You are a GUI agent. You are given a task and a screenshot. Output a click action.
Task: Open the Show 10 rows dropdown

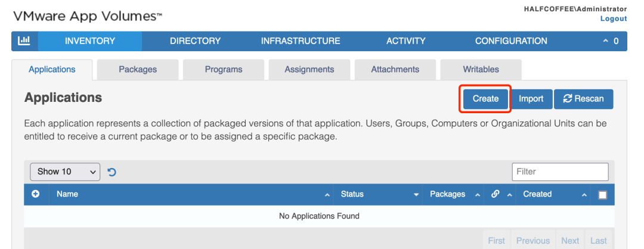pyautogui.click(x=65, y=172)
